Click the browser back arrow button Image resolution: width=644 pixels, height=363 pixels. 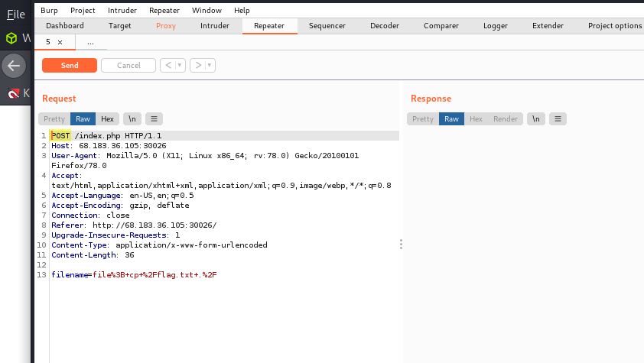pos(14,66)
